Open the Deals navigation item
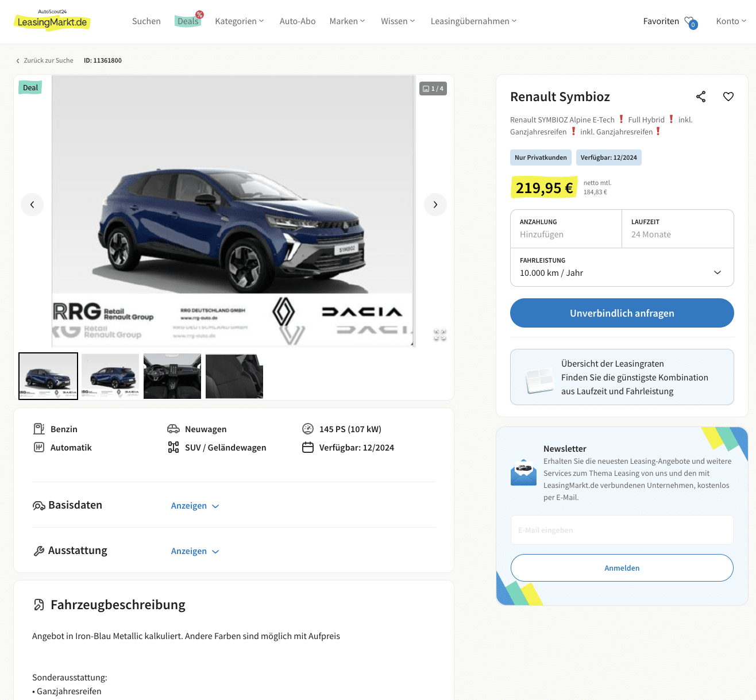The height and width of the screenshot is (700, 756). (x=188, y=21)
